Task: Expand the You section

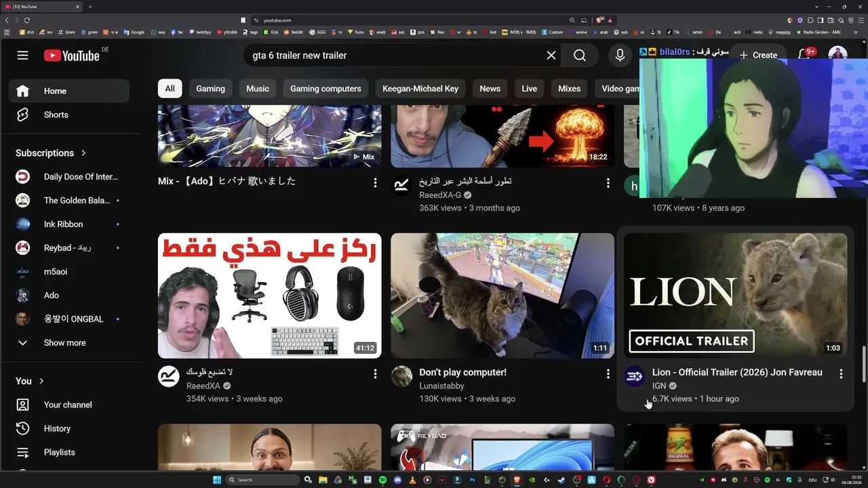Action: pyautogui.click(x=31, y=381)
